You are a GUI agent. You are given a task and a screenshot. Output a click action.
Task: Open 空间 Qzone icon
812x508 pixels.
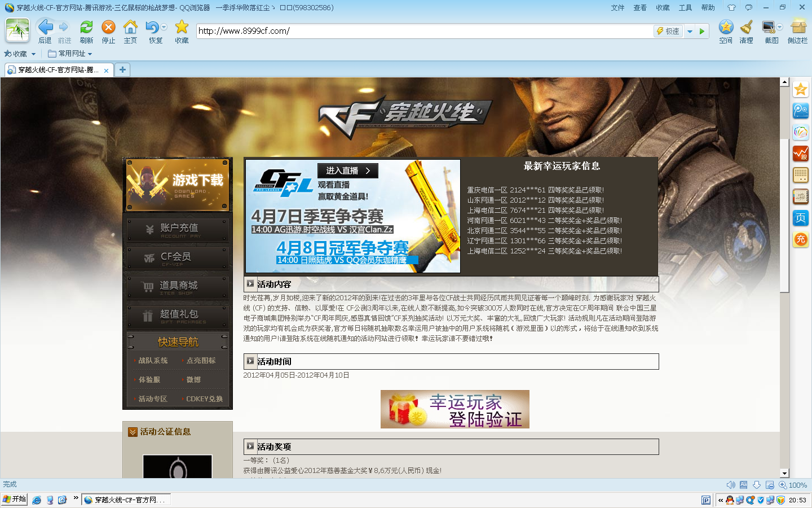(726, 30)
